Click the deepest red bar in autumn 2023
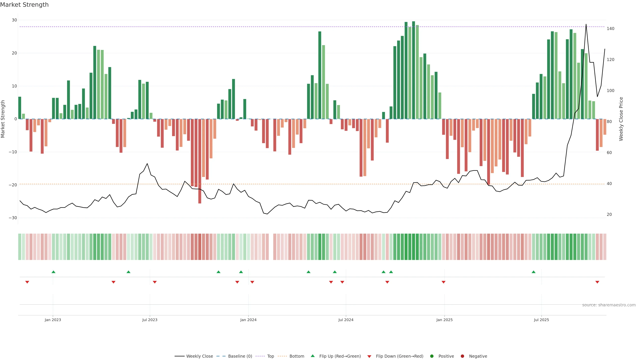The width and height of the screenshot is (644, 362). point(200,161)
